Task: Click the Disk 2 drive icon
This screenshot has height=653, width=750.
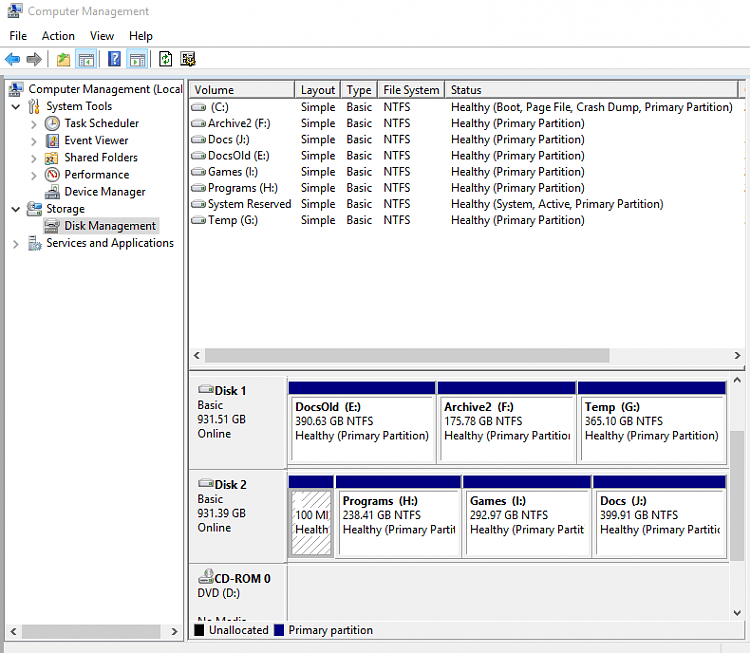Action: pyautogui.click(x=206, y=483)
